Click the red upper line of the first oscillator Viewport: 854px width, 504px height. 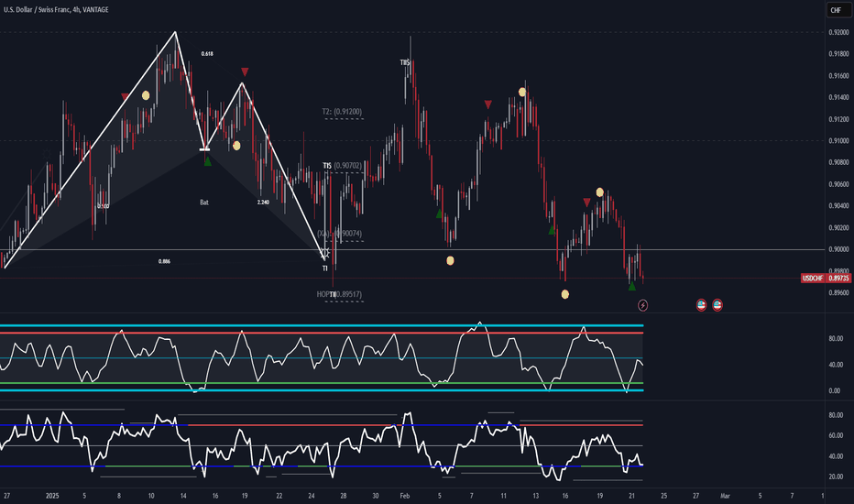[x=322, y=333]
